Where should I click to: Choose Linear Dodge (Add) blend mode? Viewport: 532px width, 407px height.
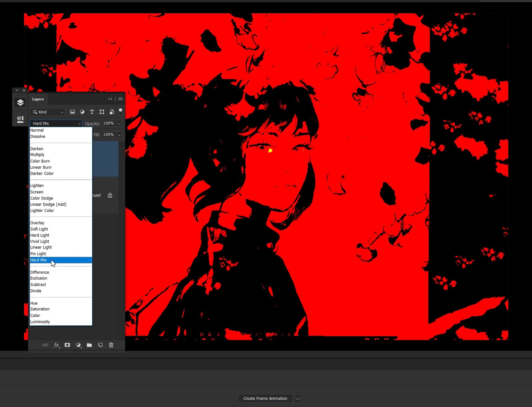61,204
